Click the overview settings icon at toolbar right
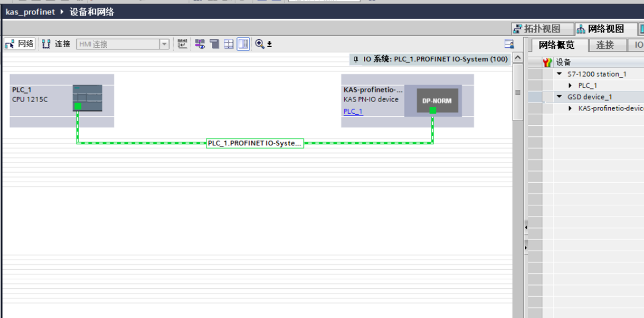The image size is (644, 318). click(509, 44)
